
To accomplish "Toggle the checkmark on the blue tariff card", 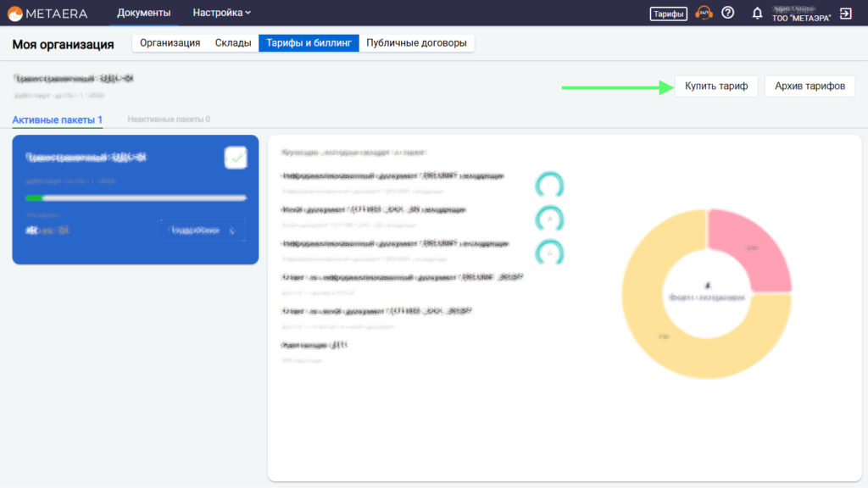I will (236, 158).
